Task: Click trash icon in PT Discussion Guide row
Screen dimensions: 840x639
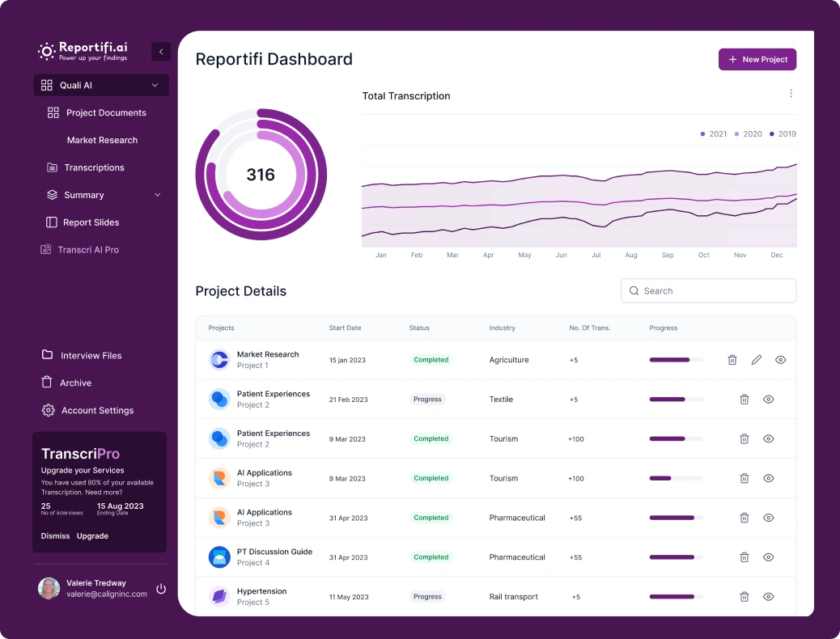Action: point(745,557)
